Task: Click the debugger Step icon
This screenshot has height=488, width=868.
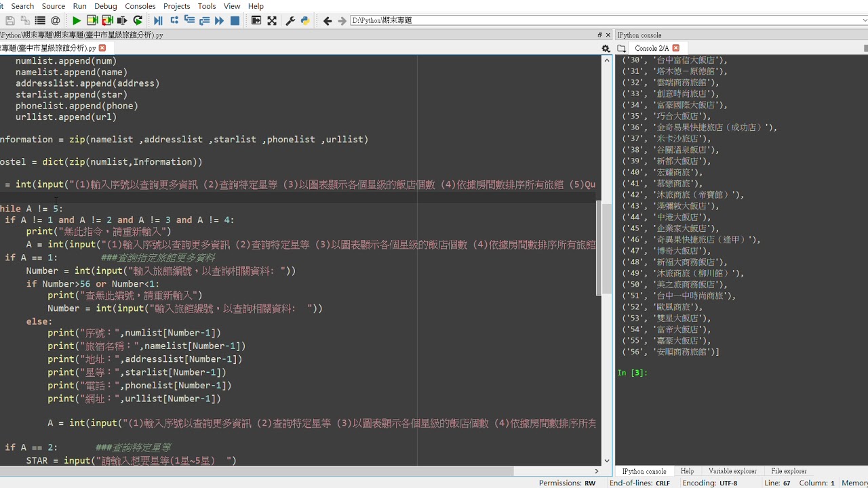Action: click(174, 21)
